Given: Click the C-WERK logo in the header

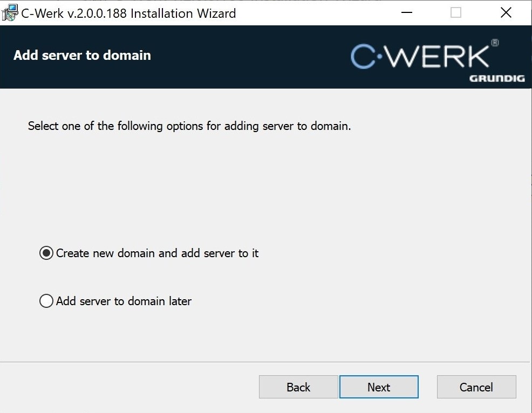Looking at the screenshot, I should coord(421,56).
